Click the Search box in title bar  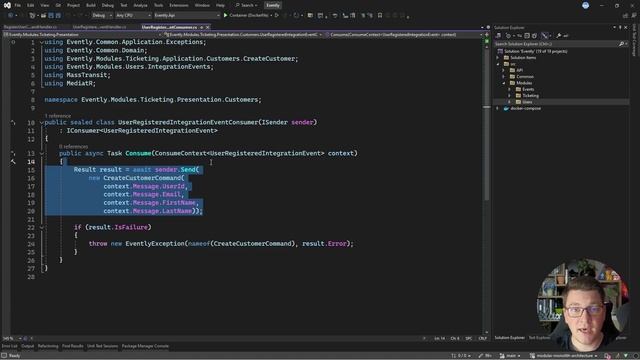click(246, 5)
